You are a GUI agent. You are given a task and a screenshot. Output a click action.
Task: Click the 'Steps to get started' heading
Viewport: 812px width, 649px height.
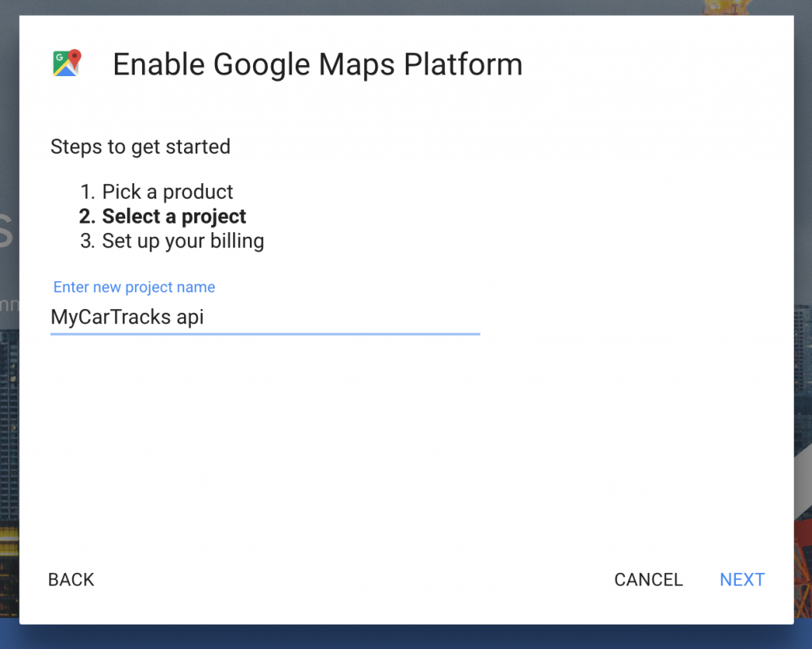[x=140, y=147]
